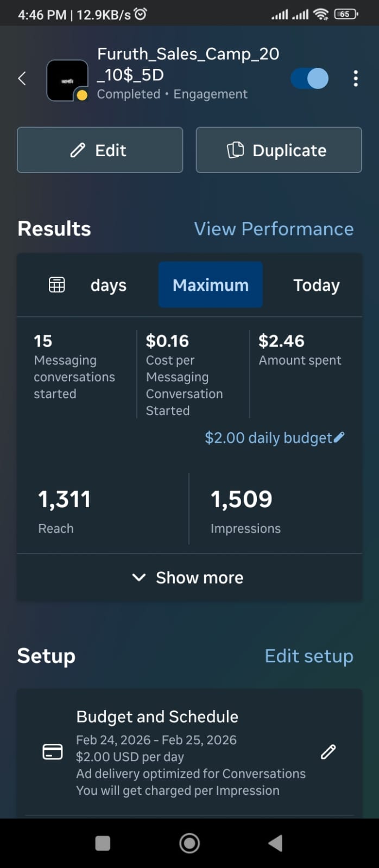
Task: Tap the Messaging conversations started metric
Action: [74, 368]
